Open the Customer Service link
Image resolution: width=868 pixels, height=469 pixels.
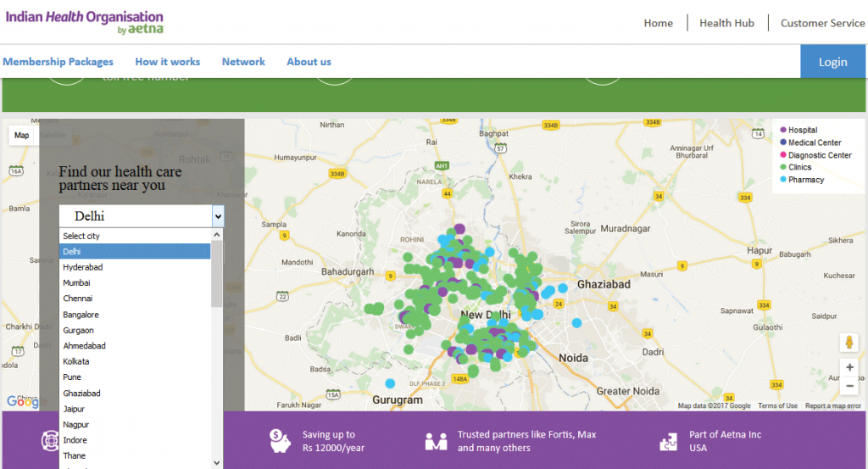(822, 23)
